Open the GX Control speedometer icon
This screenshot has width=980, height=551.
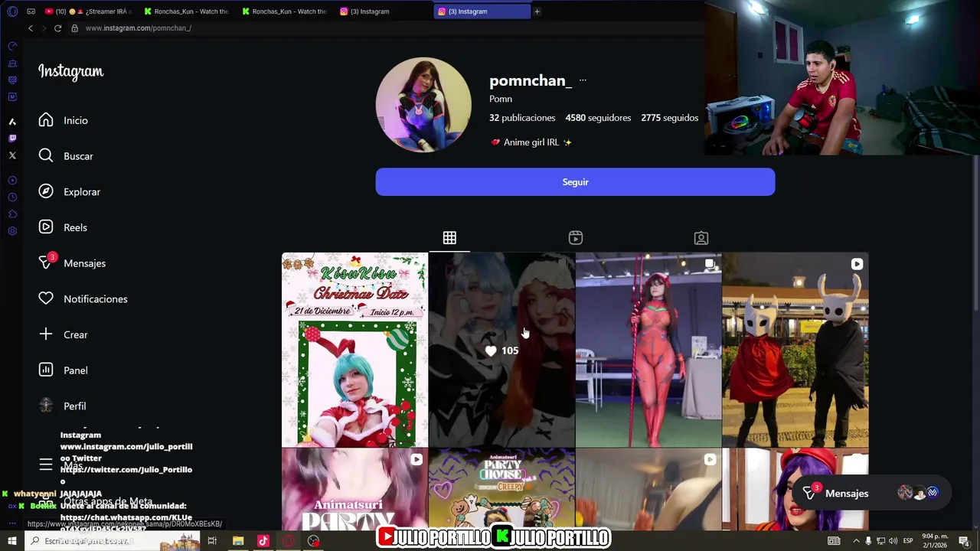coord(12,46)
